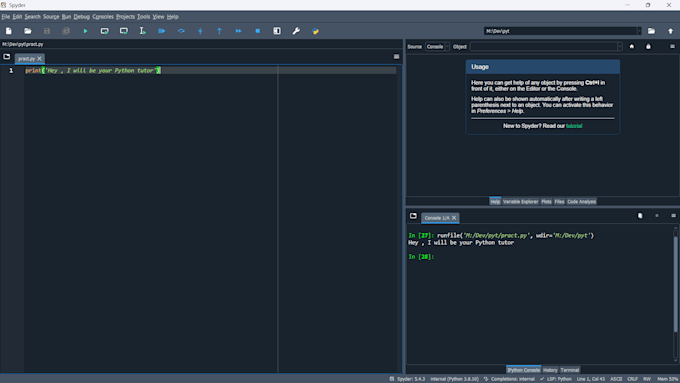Expand the working directory path dropdown
The height and width of the screenshot is (383, 680).
639,31
